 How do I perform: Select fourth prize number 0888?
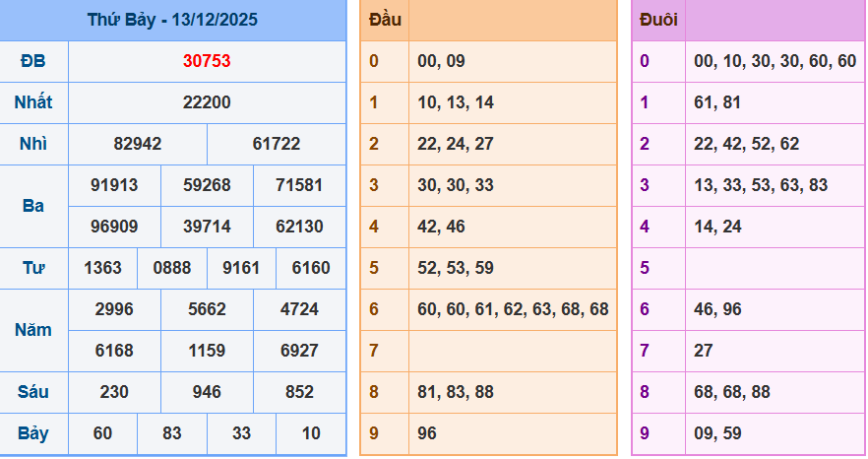coord(172,268)
